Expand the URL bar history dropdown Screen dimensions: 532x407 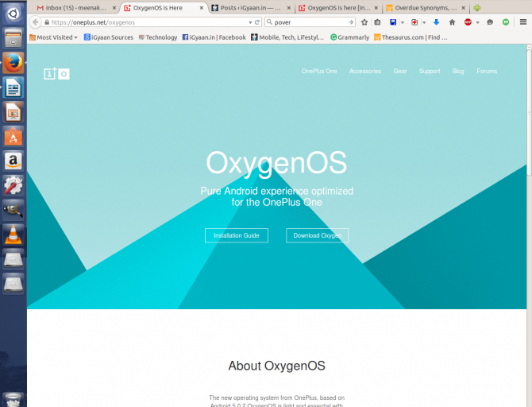(248, 22)
